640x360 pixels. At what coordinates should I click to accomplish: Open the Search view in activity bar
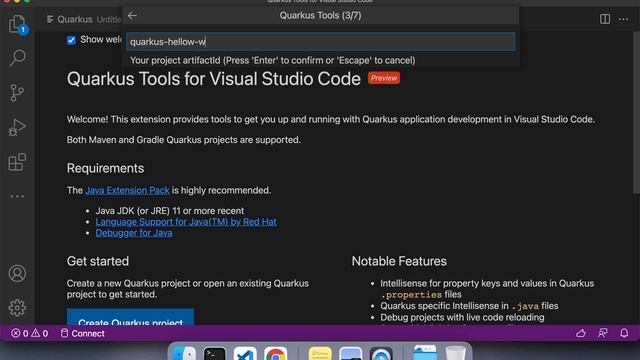click(x=17, y=58)
